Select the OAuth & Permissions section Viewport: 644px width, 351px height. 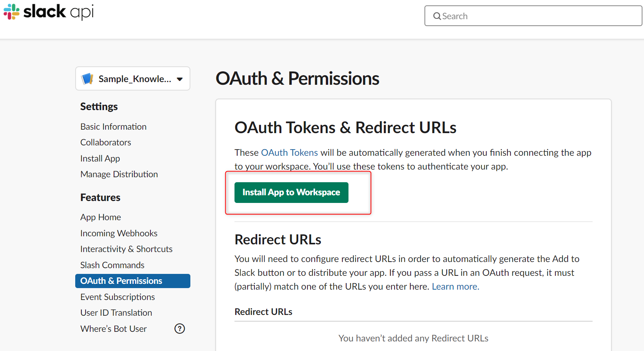[121, 280]
